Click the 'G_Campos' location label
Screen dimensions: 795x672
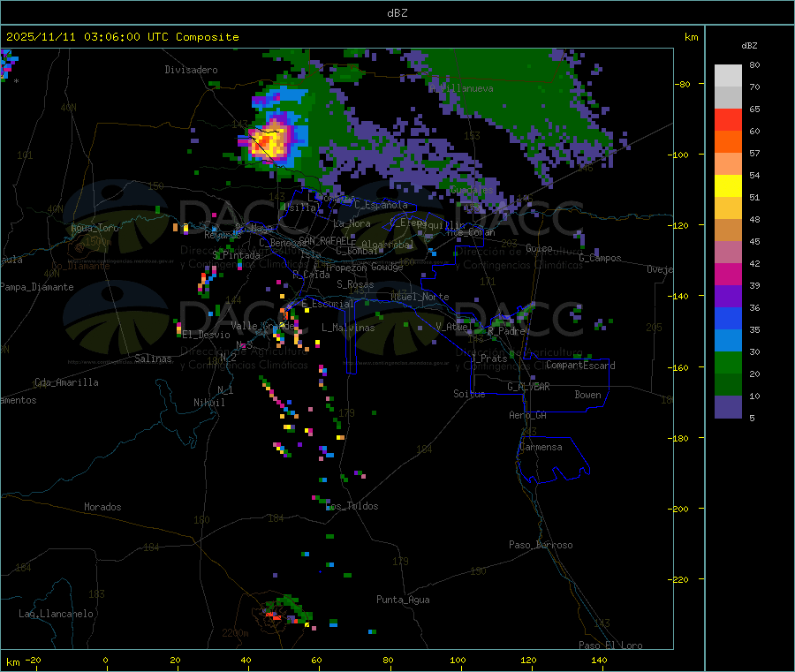pyautogui.click(x=600, y=258)
